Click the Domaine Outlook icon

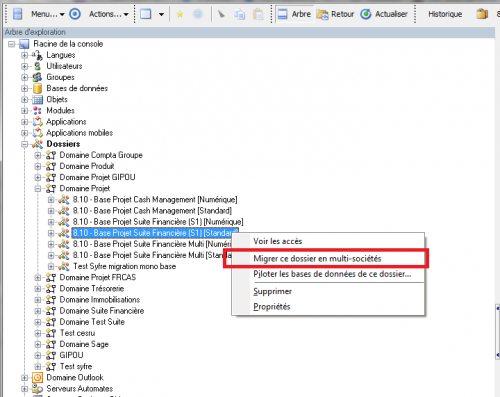coord(37,378)
